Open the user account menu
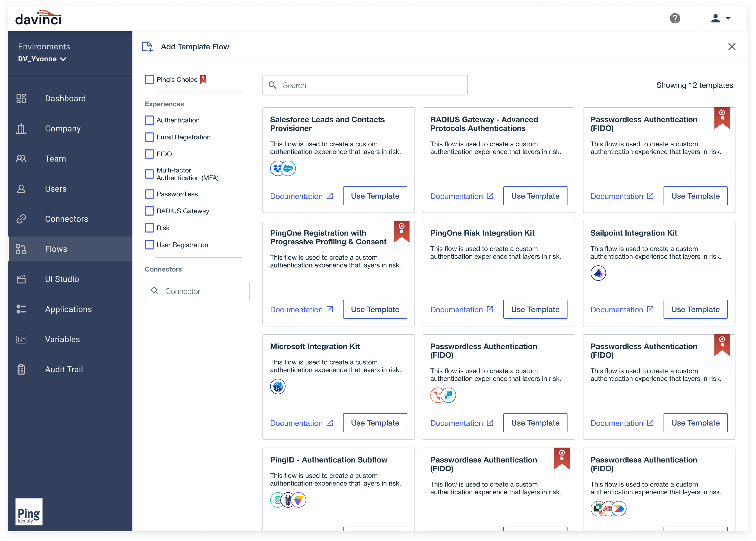The image size is (756, 541). (720, 18)
